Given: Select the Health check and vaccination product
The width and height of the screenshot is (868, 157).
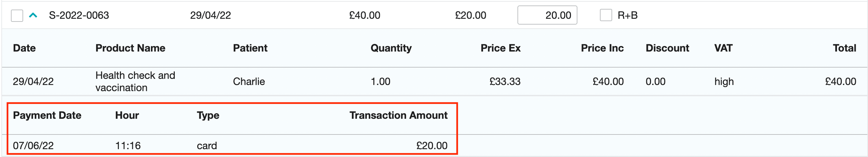Looking at the screenshot, I should coord(135,82).
